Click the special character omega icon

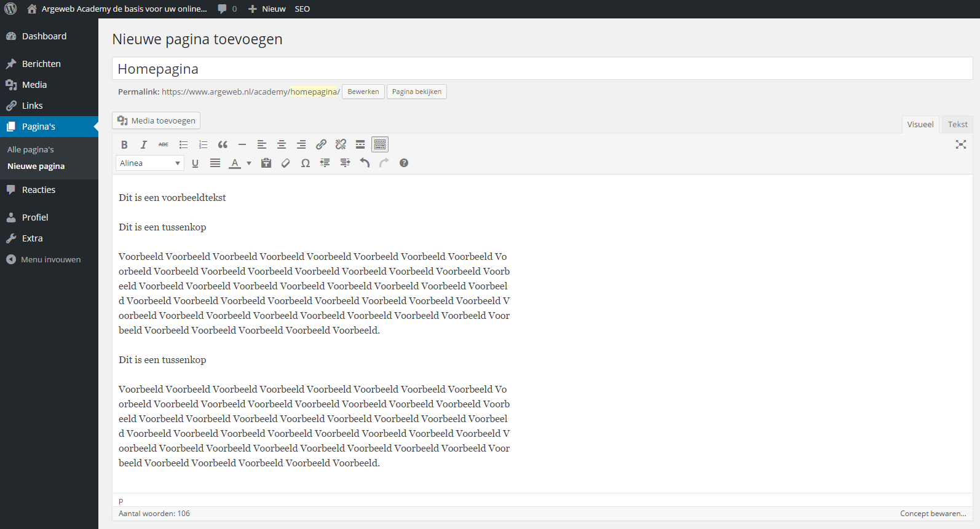pyautogui.click(x=305, y=163)
